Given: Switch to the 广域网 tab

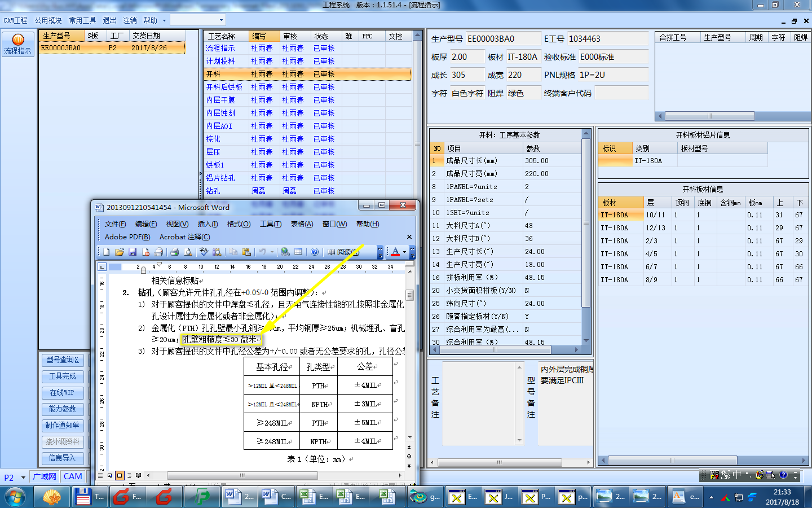Looking at the screenshot, I should coord(45,476).
